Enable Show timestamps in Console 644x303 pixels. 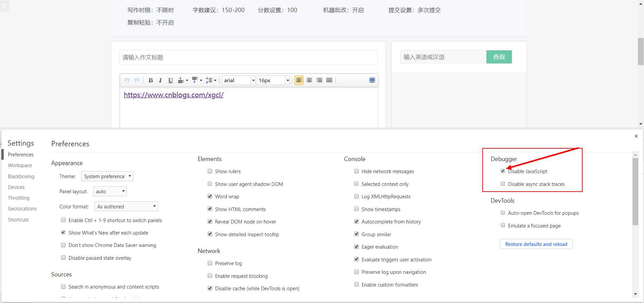[356, 209]
